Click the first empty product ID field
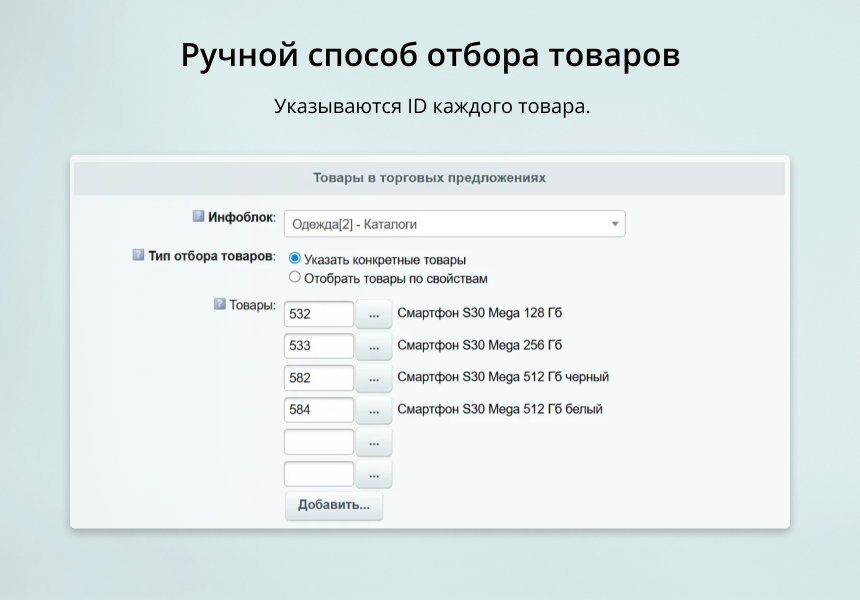The height and width of the screenshot is (600, 860). click(319, 442)
